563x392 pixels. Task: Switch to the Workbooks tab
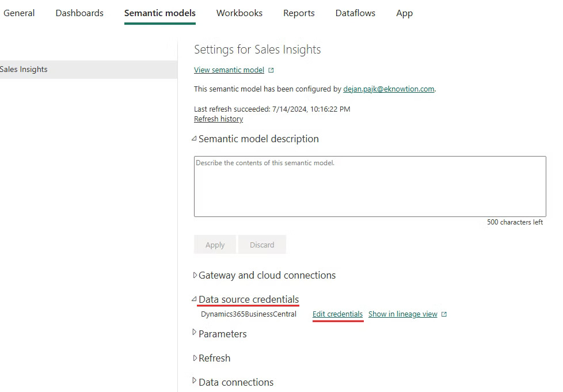point(239,13)
